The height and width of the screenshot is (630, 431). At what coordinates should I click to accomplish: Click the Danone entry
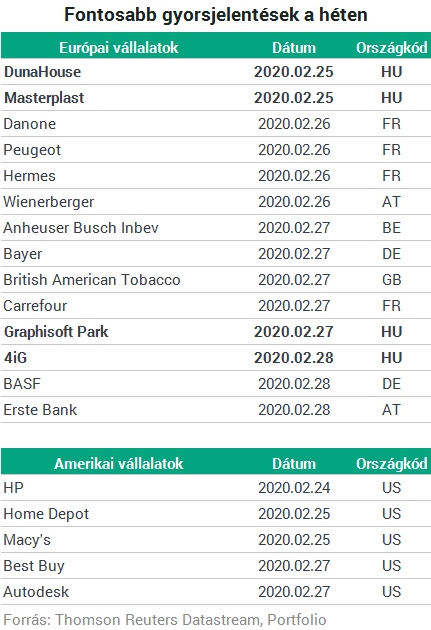(x=30, y=124)
